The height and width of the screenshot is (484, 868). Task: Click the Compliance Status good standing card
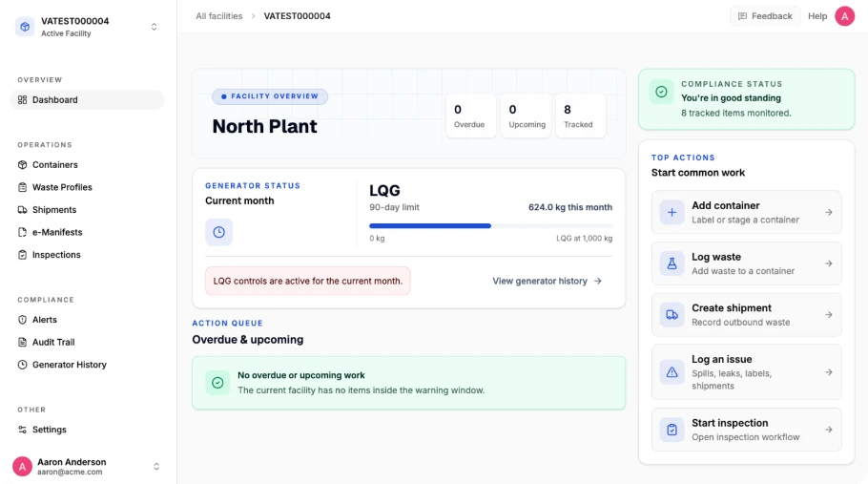coord(746,99)
